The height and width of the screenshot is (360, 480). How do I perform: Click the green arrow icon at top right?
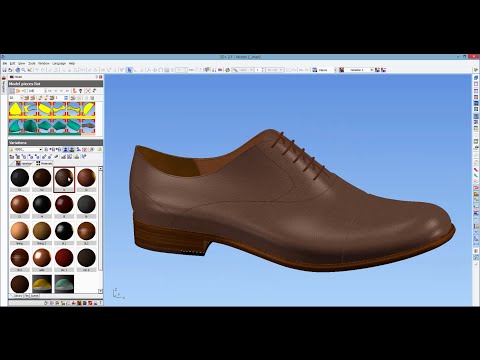pyautogui.click(x=476, y=70)
